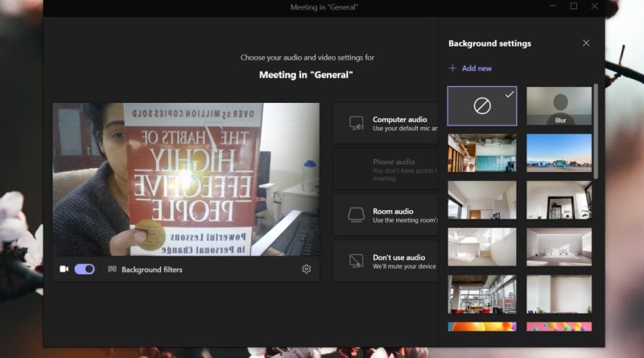
Task: Choose the pink colorful balls background
Action: [559, 327]
